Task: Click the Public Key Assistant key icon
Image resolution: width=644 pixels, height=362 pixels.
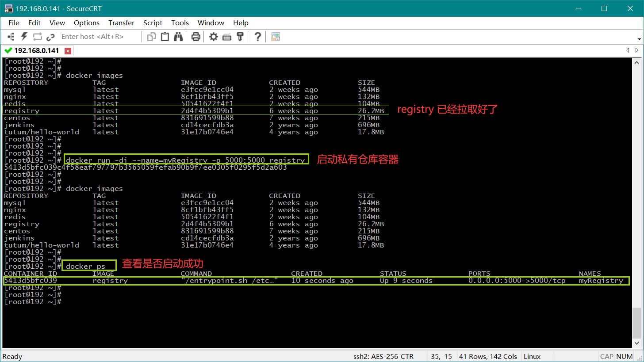Action: tap(240, 37)
